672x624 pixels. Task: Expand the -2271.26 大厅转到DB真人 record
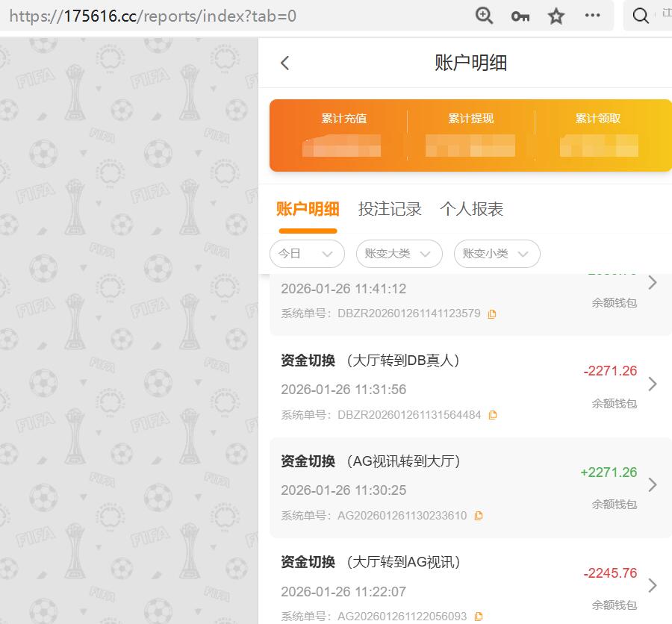652,386
